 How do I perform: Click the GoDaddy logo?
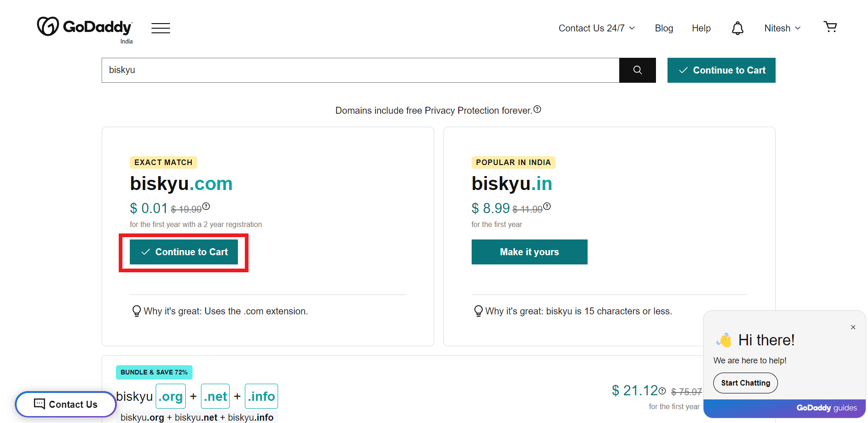[85, 28]
